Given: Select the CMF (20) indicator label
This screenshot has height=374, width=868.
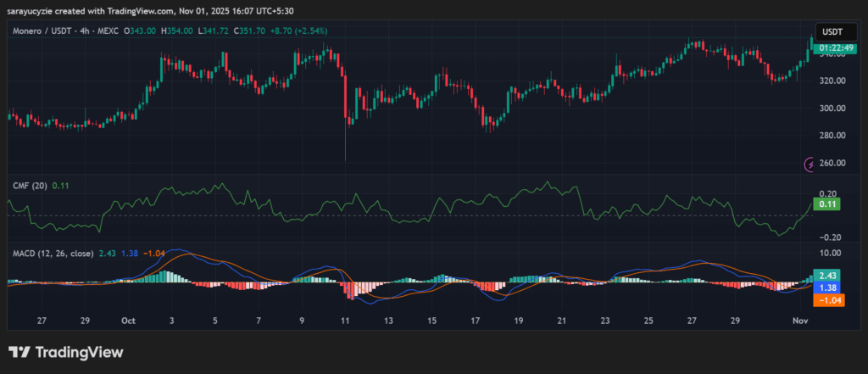Looking at the screenshot, I should (30, 184).
